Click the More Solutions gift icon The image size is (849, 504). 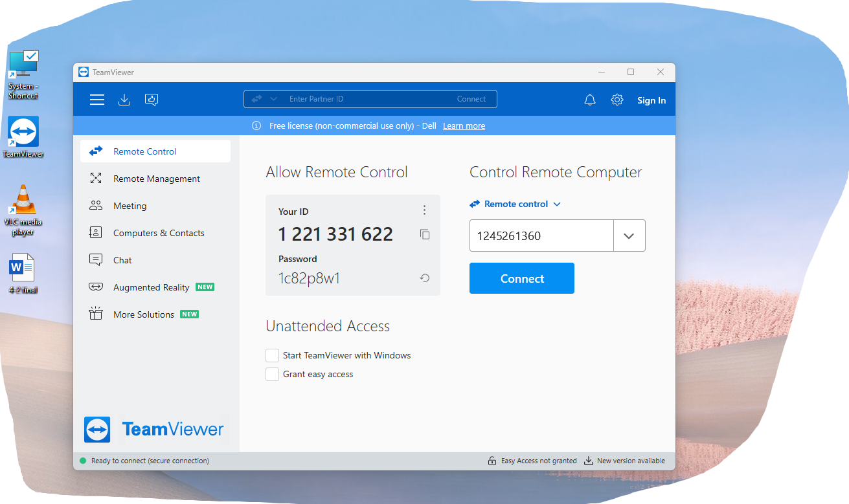point(96,314)
